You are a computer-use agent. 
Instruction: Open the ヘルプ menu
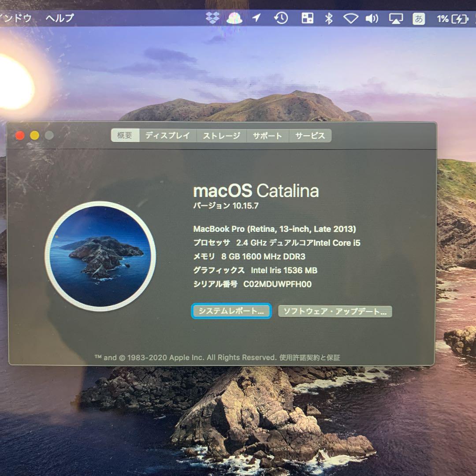tap(60, 18)
